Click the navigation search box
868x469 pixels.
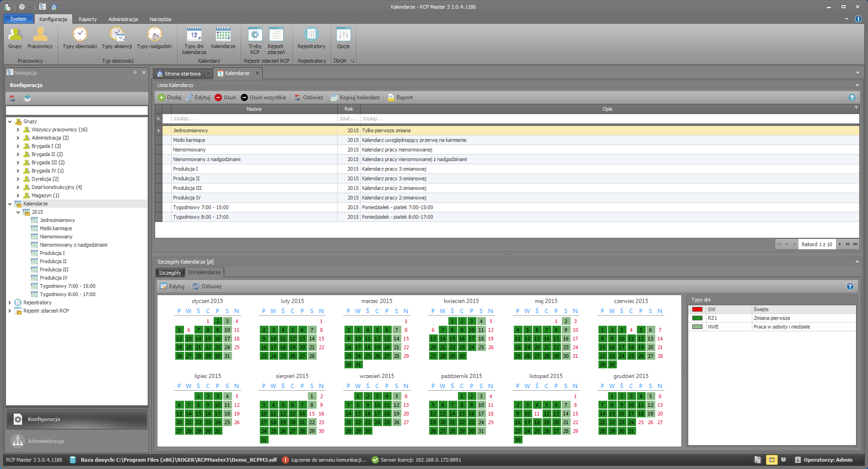(x=77, y=110)
